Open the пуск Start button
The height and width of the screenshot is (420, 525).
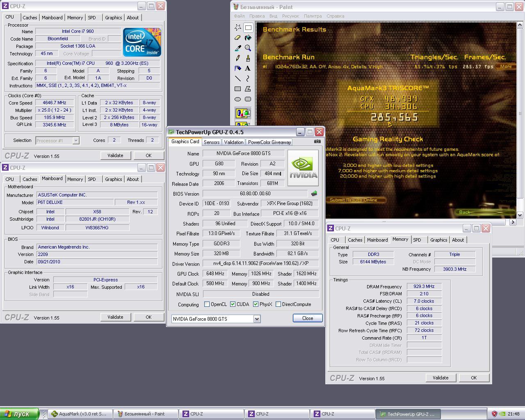click(19, 414)
